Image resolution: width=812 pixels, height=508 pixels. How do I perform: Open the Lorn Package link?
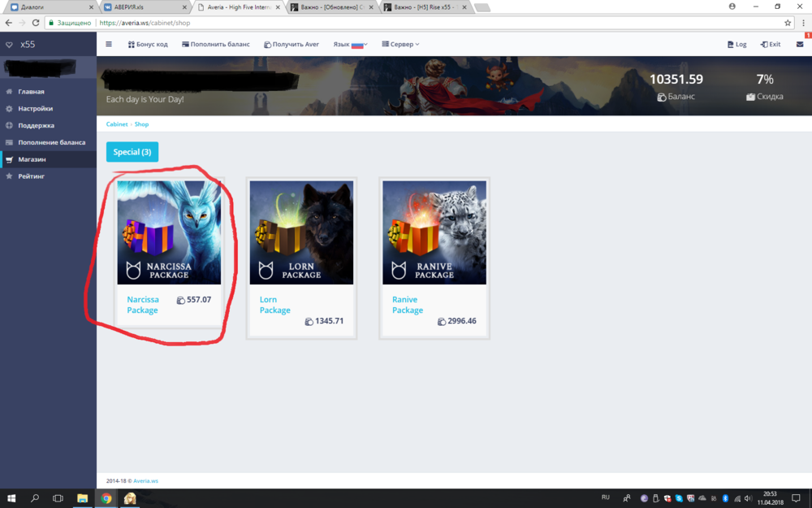tap(274, 305)
